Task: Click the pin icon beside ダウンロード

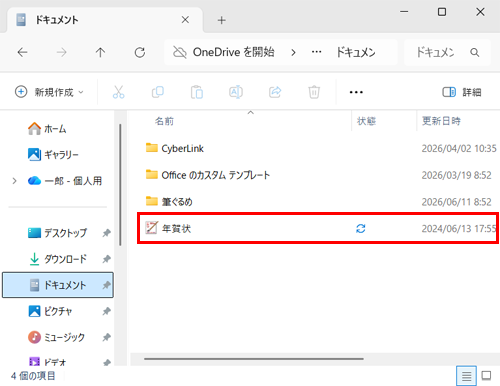Action: [x=106, y=259]
